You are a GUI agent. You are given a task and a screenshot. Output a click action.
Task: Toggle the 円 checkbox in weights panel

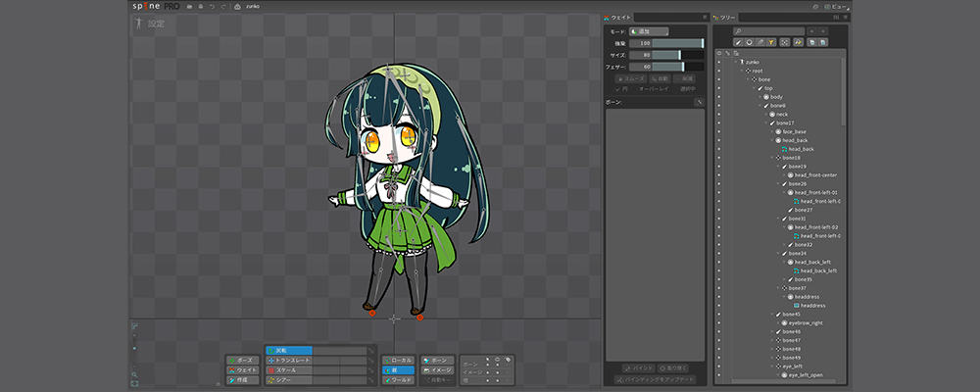621,89
